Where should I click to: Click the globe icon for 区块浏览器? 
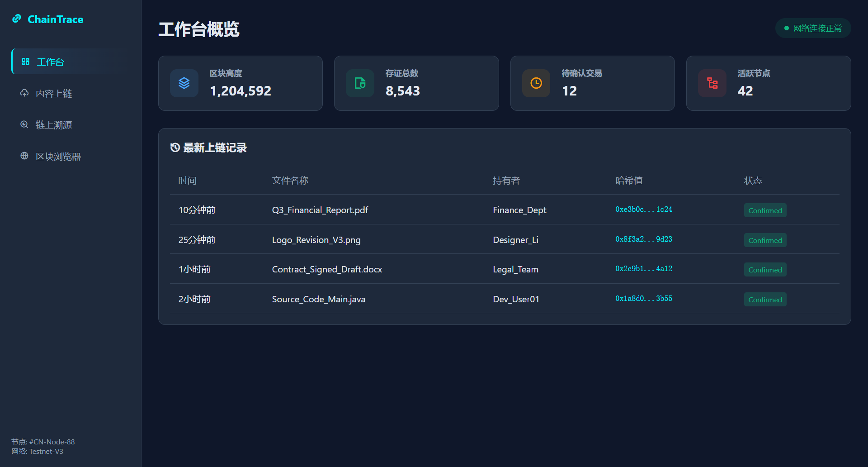point(24,156)
